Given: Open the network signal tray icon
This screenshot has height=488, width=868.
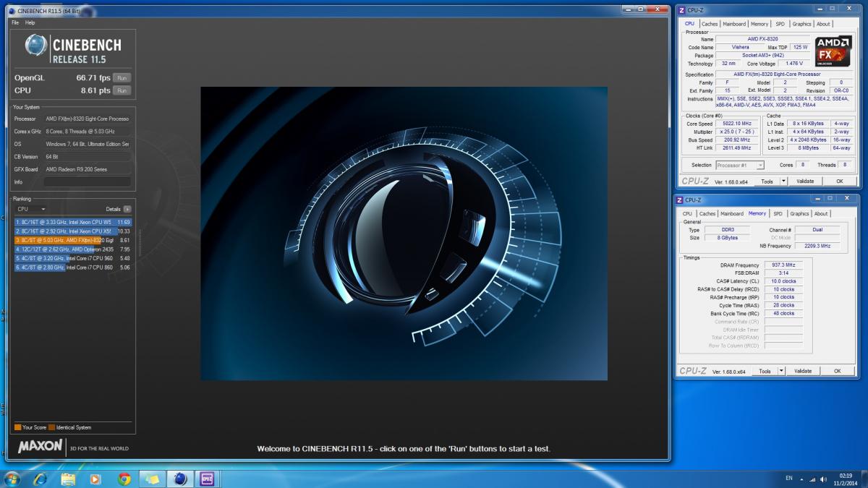Looking at the screenshot, I should point(813,479).
